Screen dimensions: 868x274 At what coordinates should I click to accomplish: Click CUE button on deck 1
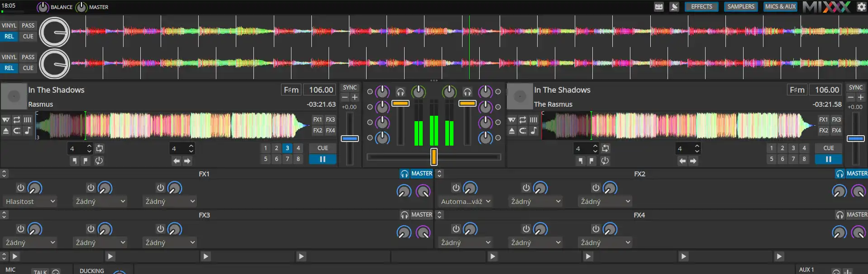pyautogui.click(x=323, y=148)
